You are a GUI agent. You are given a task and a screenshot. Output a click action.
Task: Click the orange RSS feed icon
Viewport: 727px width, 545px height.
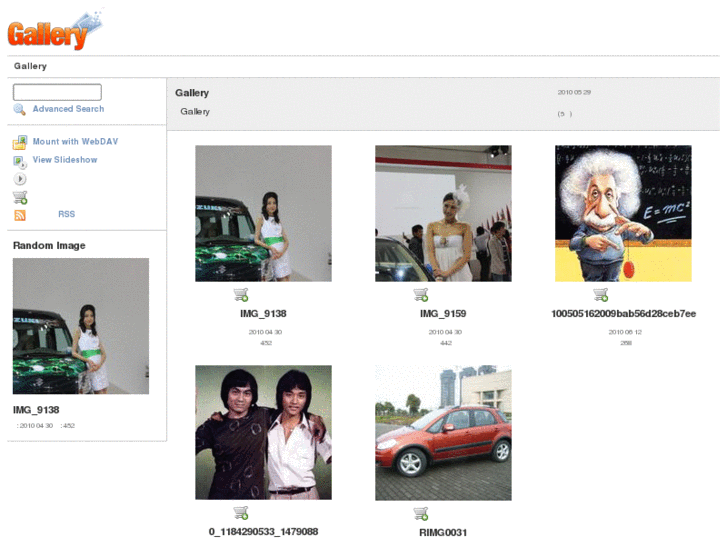tap(20, 215)
